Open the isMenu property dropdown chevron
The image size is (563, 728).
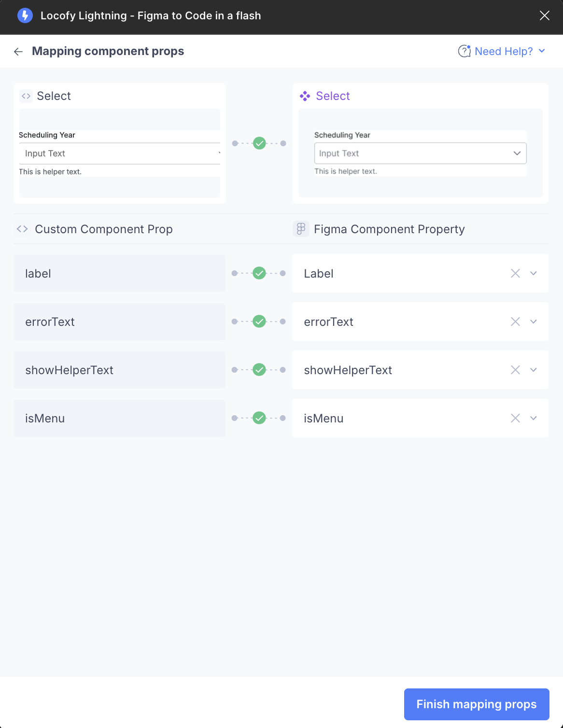[533, 418]
